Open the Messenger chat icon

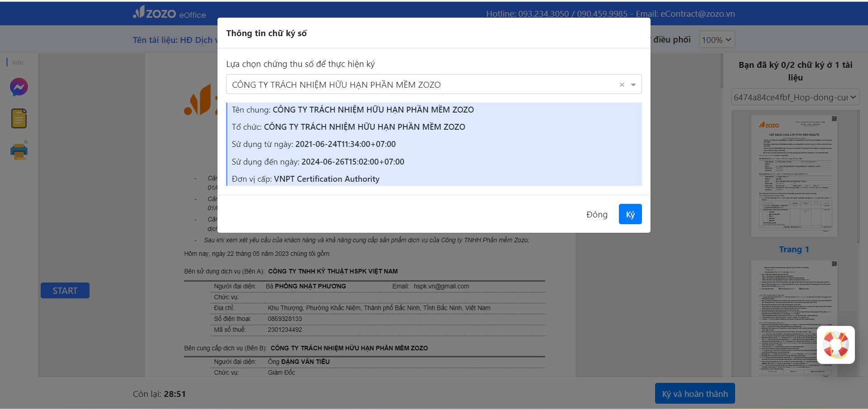tap(19, 87)
